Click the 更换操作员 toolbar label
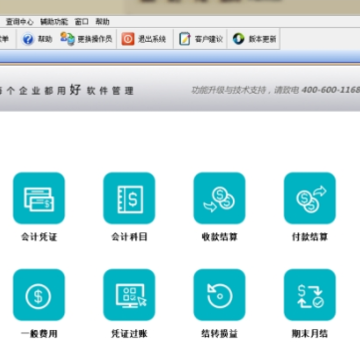 pos(95,39)
